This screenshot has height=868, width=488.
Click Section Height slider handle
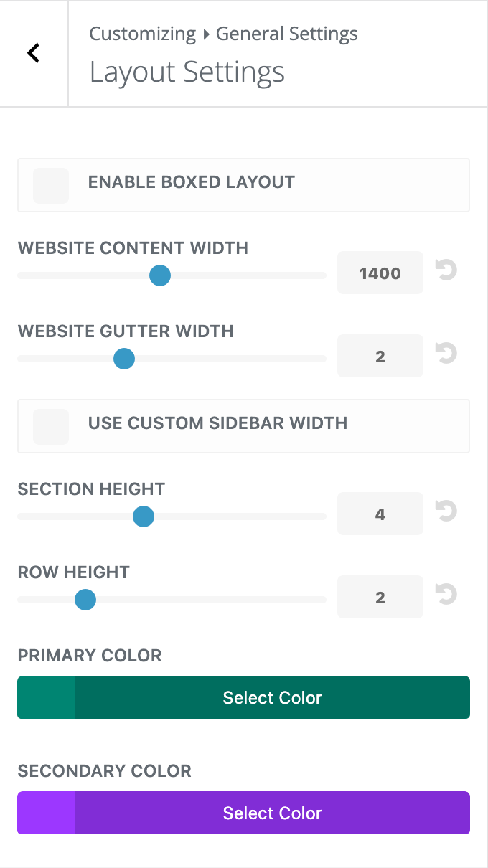[x=144, y=516]
